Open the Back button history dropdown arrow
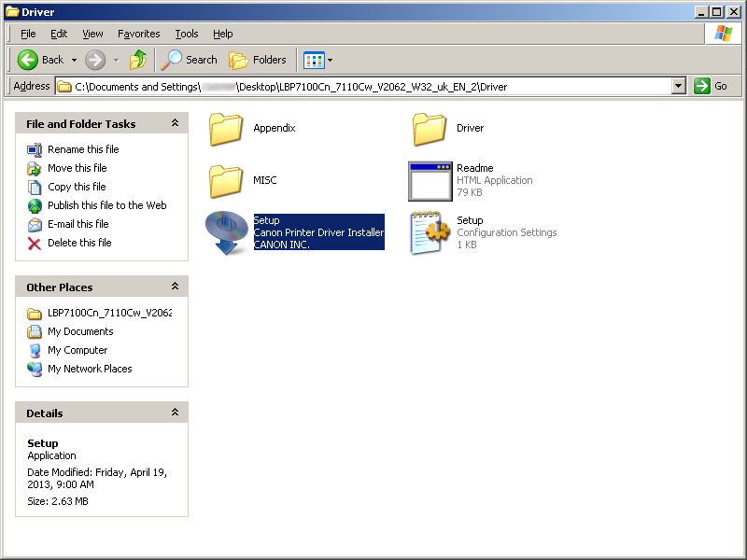Viewport: 747px width, 560px height. (73, 60)
